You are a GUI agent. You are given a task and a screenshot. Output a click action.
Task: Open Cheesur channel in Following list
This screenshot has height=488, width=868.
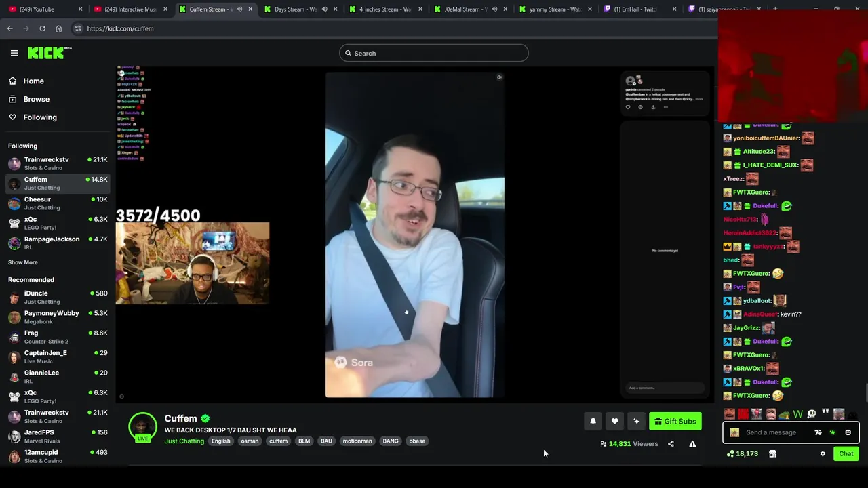(x=57, y=203)
